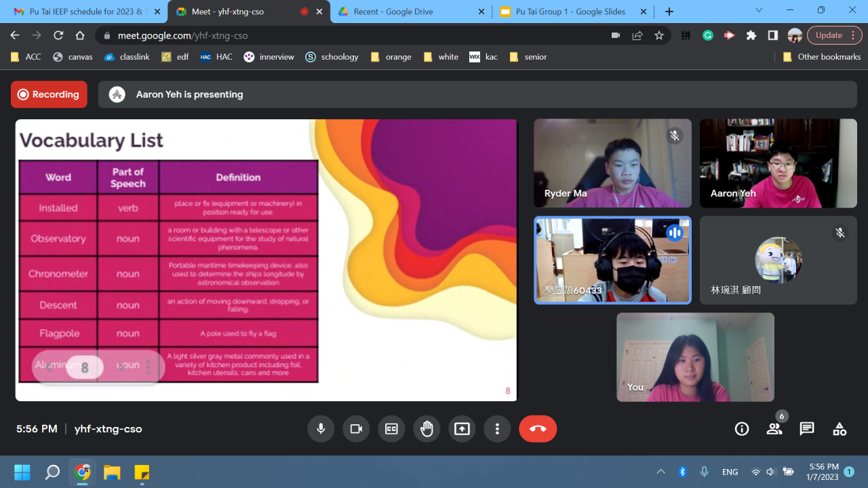
Task: Click the meet.google.com address bar
Action: (x=339, y=36)
